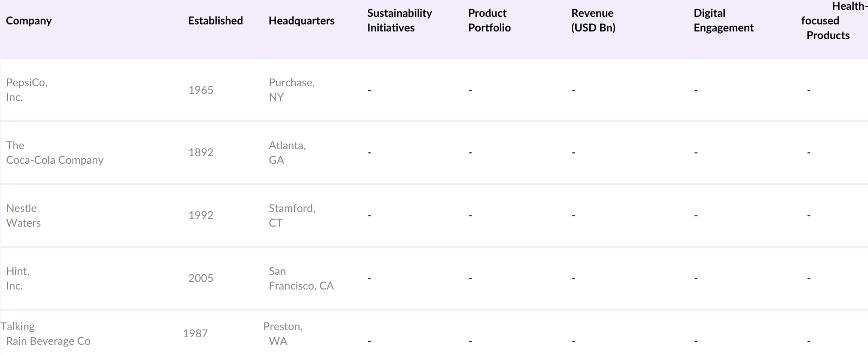Click the Company column header
Viewport: 868px width, 354px height.
[x=29, y=21]
